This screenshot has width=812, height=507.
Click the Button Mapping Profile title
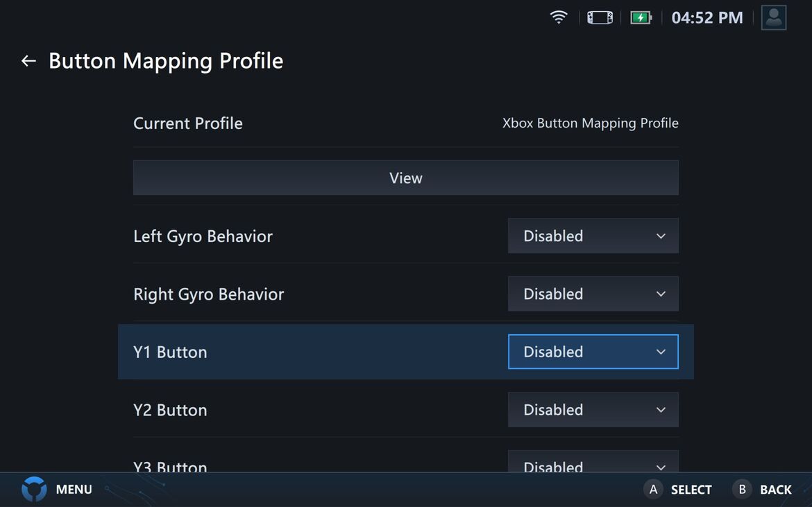coord(166,61)
